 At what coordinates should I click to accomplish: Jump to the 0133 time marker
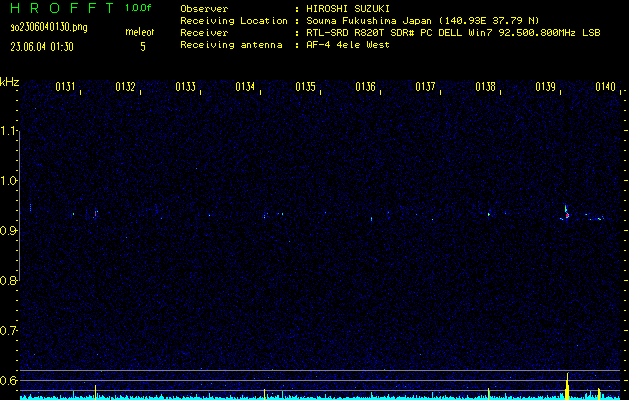[186, 87]
